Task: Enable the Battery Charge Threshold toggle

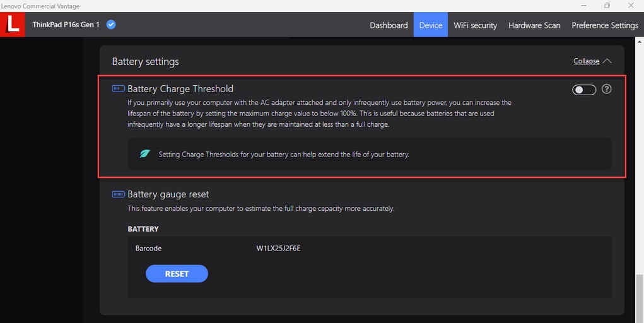Action: (584, 90)
